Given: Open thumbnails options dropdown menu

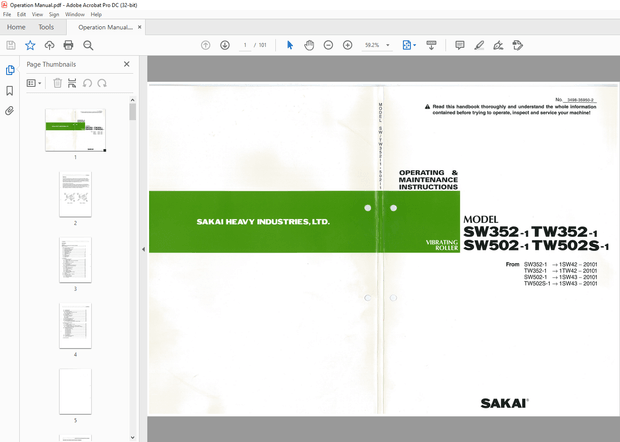Looking at the screenshot, I should point(34,83).
